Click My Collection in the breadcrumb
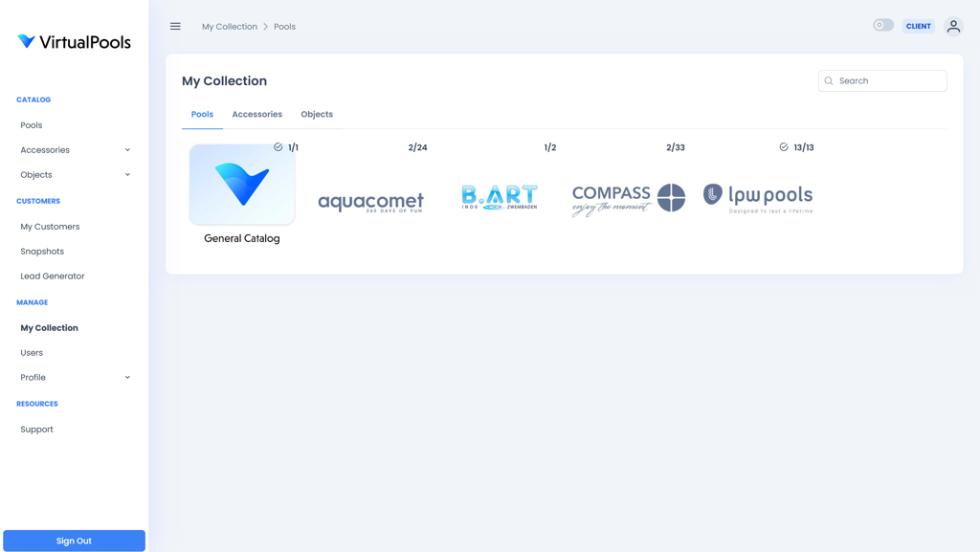 (x=230, y=27)
